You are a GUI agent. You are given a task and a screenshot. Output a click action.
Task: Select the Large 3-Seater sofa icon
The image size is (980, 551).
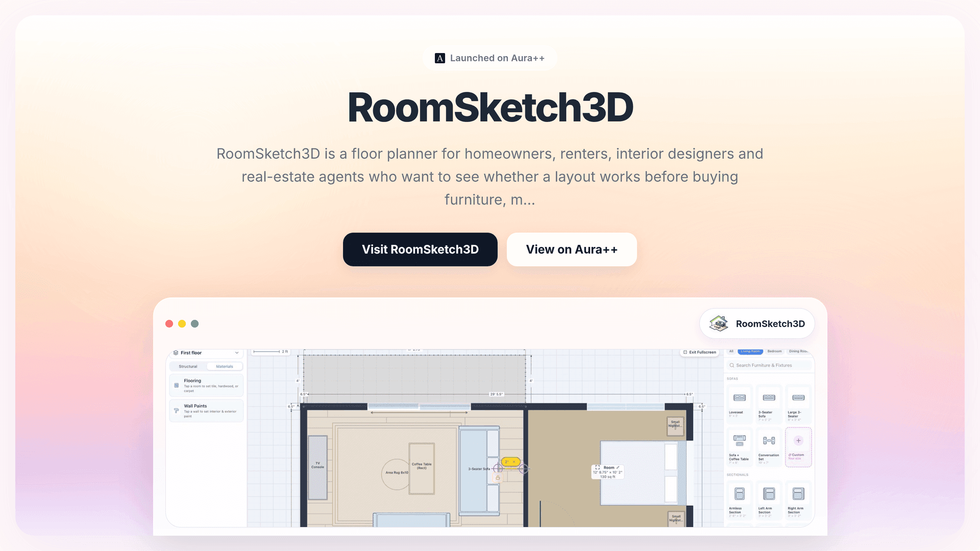pos(798,398)
